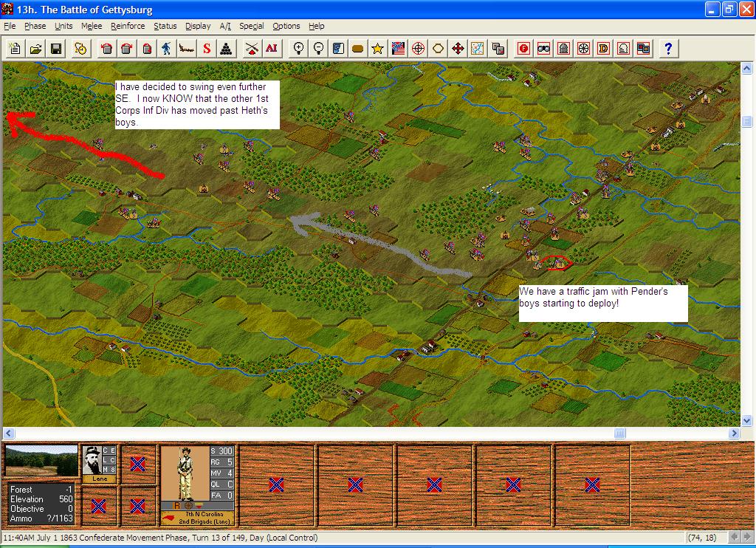Open the Display menu
The height and width of the screenshot is (548, 756).
click(198, 26)
